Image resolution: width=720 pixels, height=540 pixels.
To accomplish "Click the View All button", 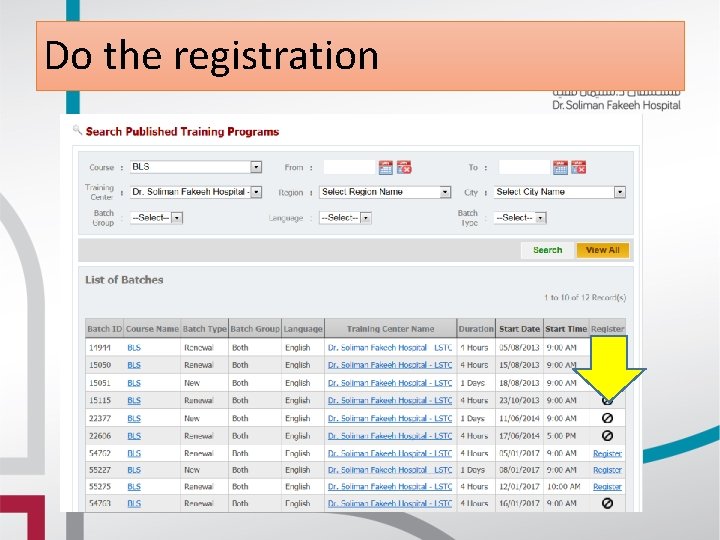I will point(602,250).
